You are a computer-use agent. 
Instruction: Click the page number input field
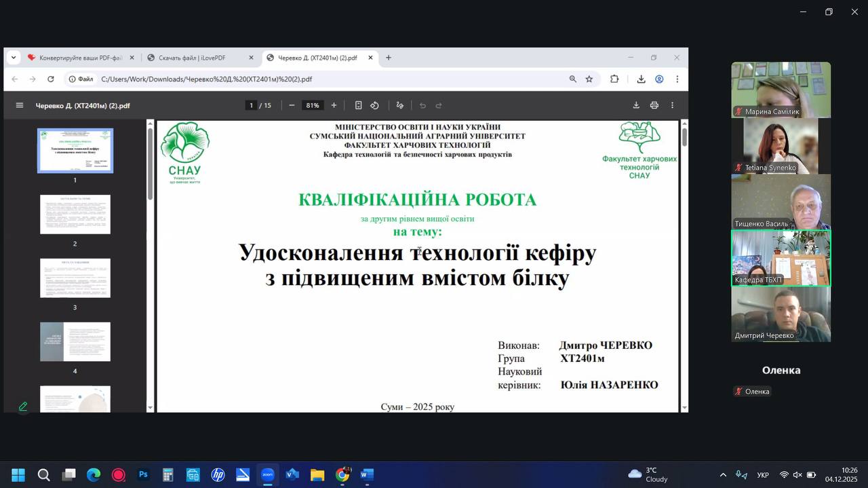[x=251, y=105]
